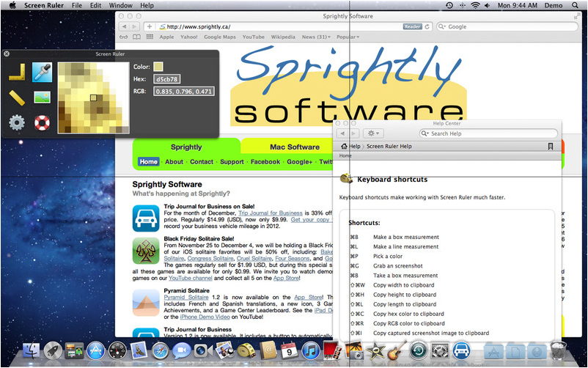Click the Help Center bookmark icon
Viewport: 588px width, 368px height.
tap(551, 147)
